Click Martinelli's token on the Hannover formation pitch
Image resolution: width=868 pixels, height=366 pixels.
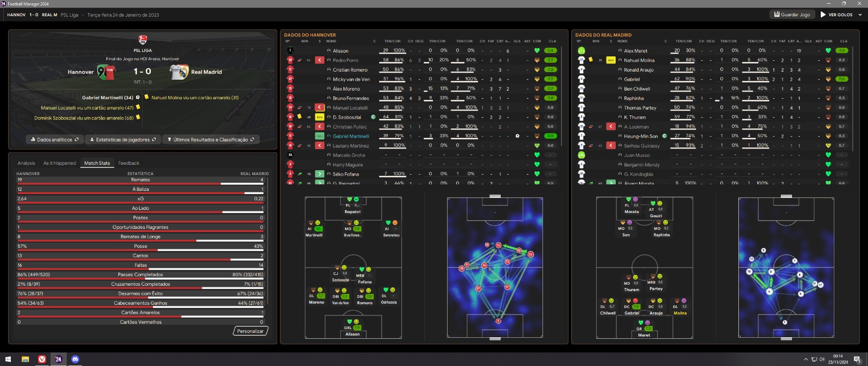tap(314, 228)
